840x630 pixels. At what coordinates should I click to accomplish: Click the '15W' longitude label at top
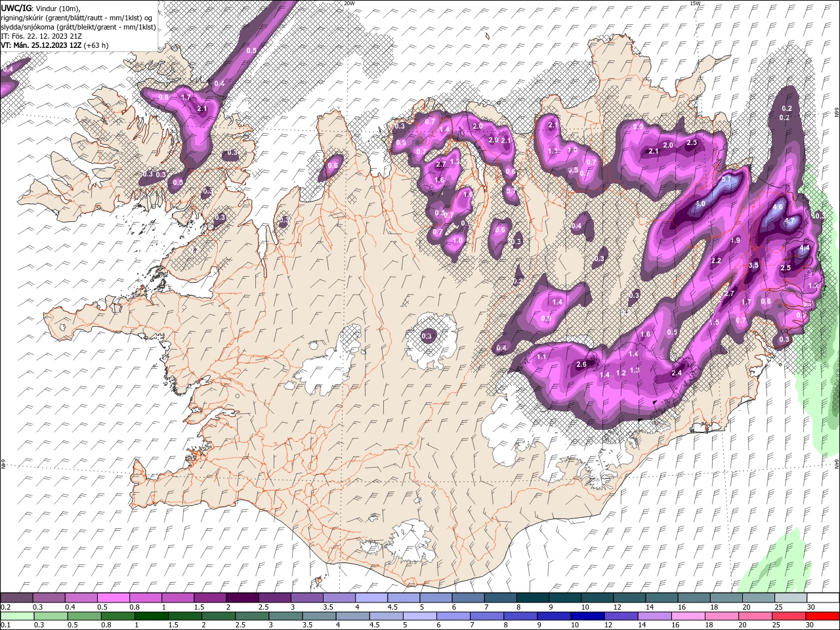695,3
